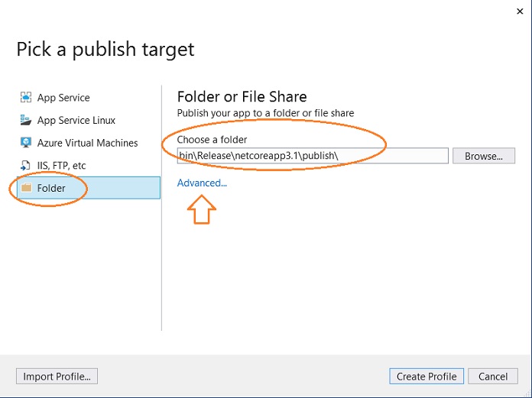Click the App Service Linux icon

click(26, 120)
